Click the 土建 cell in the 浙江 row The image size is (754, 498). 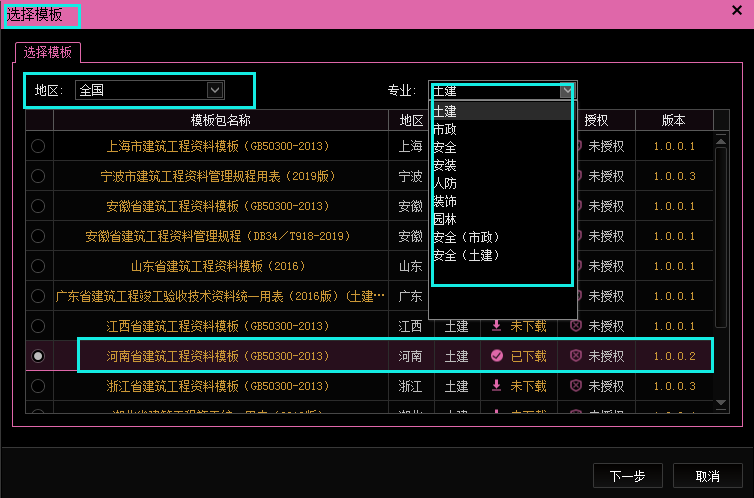[x=456, y=386]
